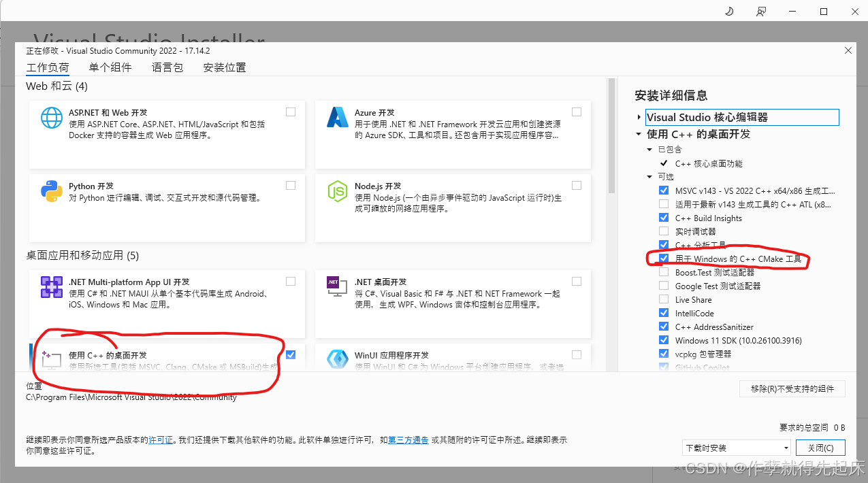Click the Azure development icon
The image size is (868, 483).
pos(338,118)
